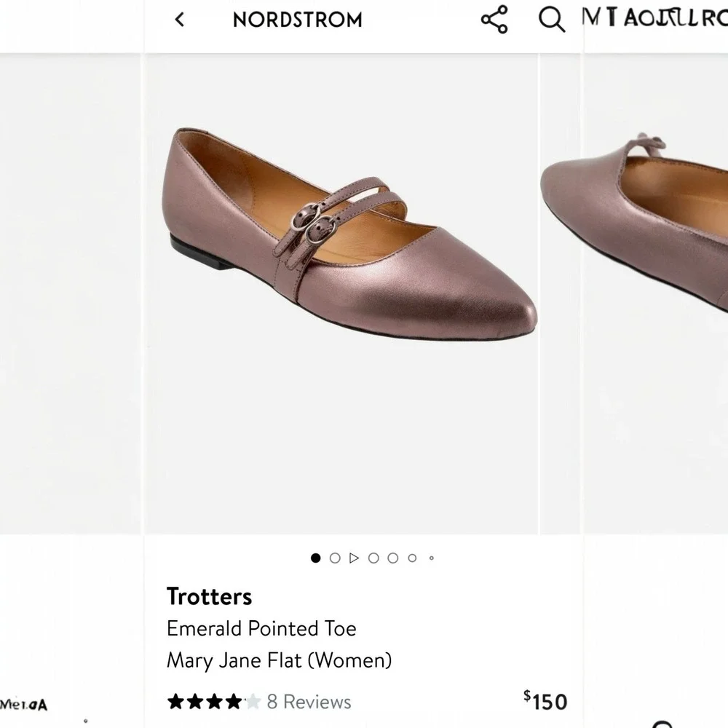This screenshot has height=728, width=728.
Task: Click the star rating icons
Action: click(x=213, y=702)
